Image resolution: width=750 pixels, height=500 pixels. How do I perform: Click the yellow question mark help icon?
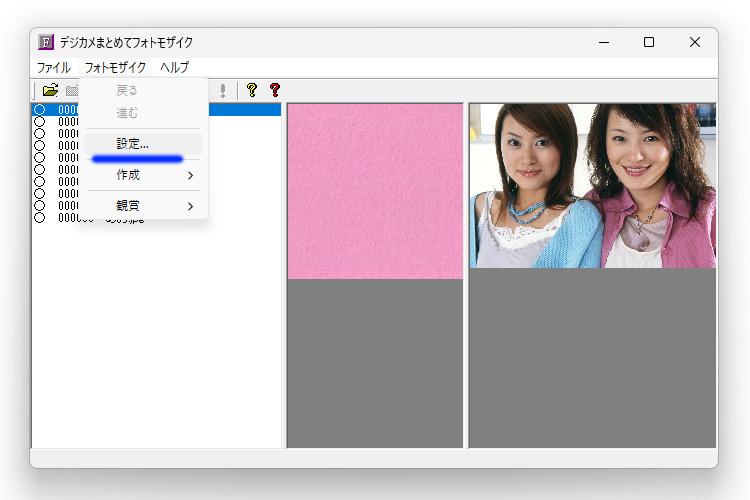pos(252,90)
